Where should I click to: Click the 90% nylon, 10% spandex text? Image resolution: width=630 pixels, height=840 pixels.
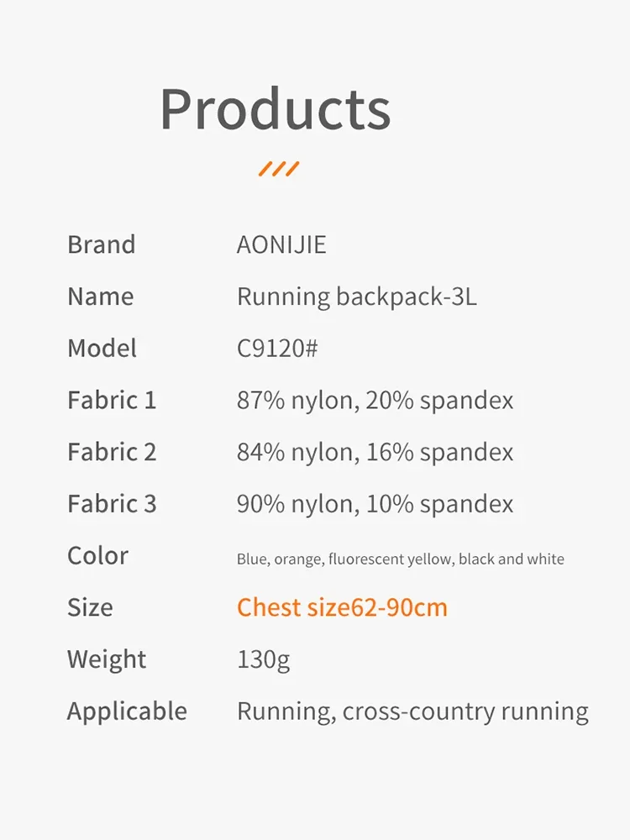[x=375, y=504]
